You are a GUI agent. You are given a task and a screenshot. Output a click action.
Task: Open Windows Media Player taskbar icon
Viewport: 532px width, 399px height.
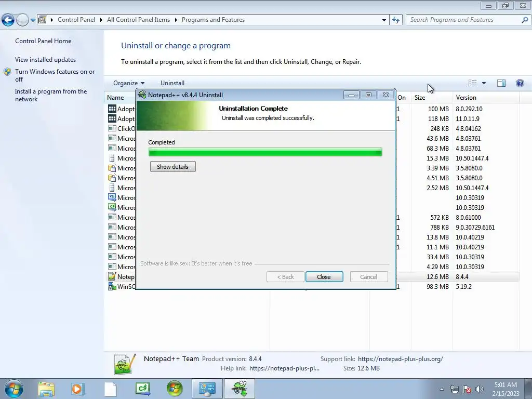tap(77, 389)
